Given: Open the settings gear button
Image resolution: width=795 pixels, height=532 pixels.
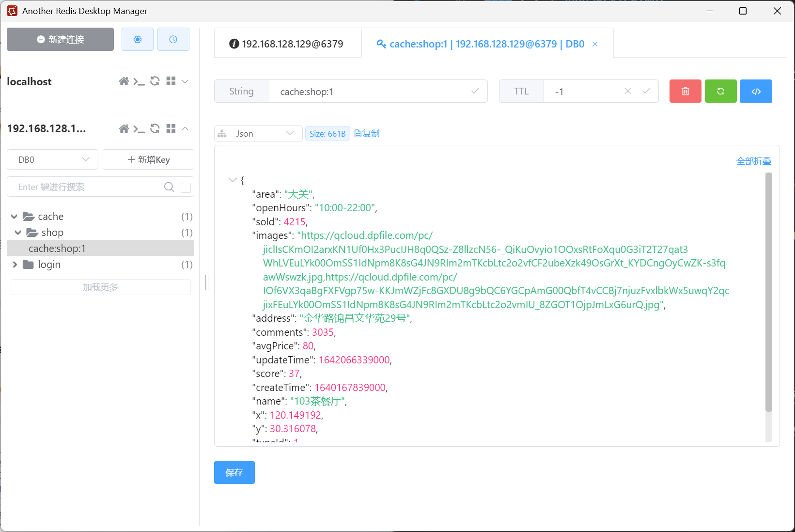Looking at the screenshot, I should tap(138, 39).
